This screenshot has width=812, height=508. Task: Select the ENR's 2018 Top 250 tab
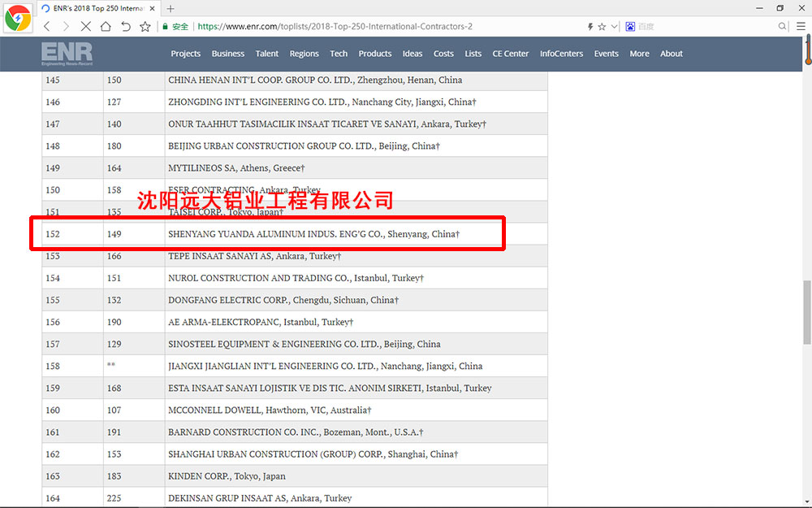(x=98, y=8)
